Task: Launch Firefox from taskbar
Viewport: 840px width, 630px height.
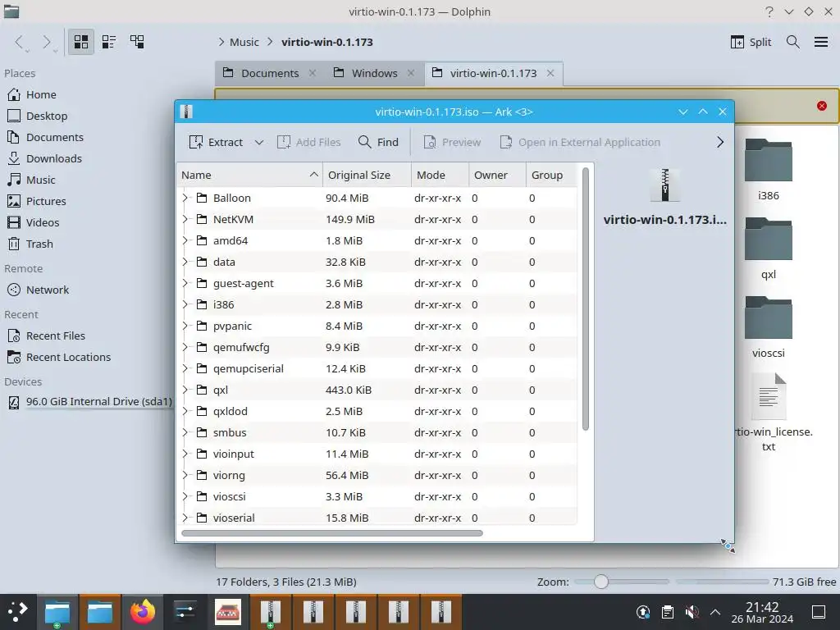Action: (x=143, y=612)
